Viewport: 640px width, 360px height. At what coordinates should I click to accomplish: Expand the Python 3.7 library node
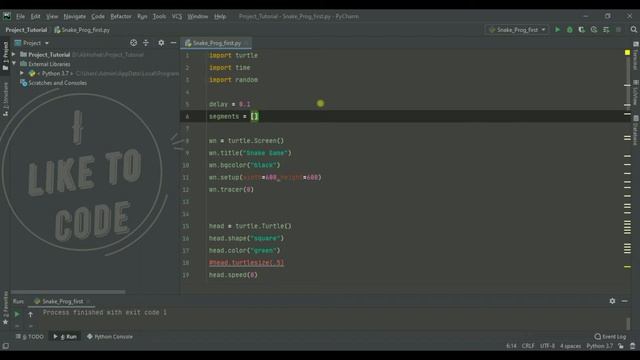(x=22, y=73)
